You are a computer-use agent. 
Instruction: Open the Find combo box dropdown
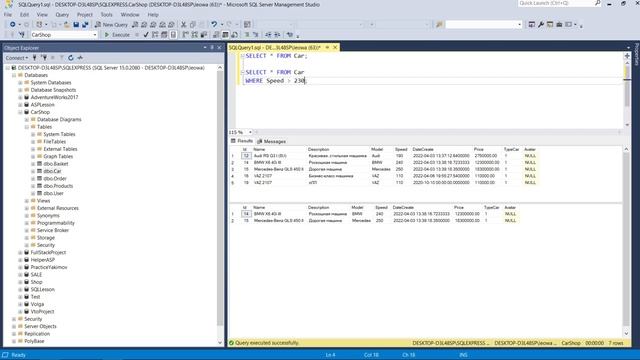tap(520, 24)
